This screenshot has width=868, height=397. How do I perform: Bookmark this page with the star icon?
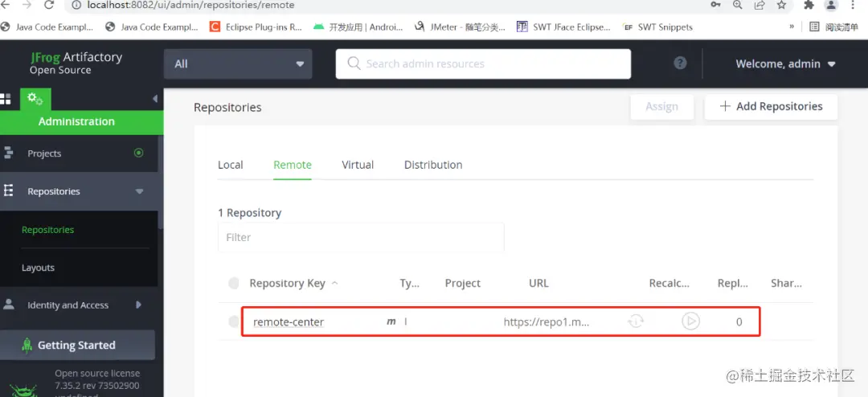tap(781, 5)
